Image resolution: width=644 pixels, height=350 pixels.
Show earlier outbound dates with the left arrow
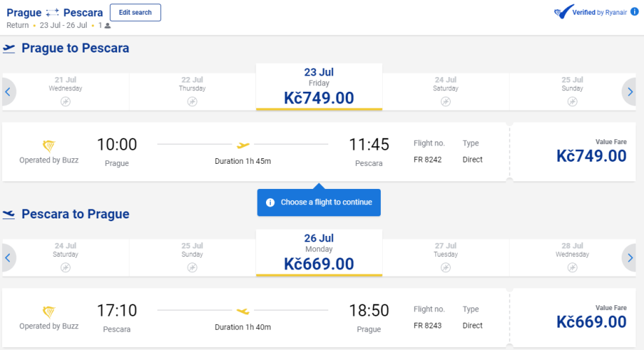coord(8,92)
